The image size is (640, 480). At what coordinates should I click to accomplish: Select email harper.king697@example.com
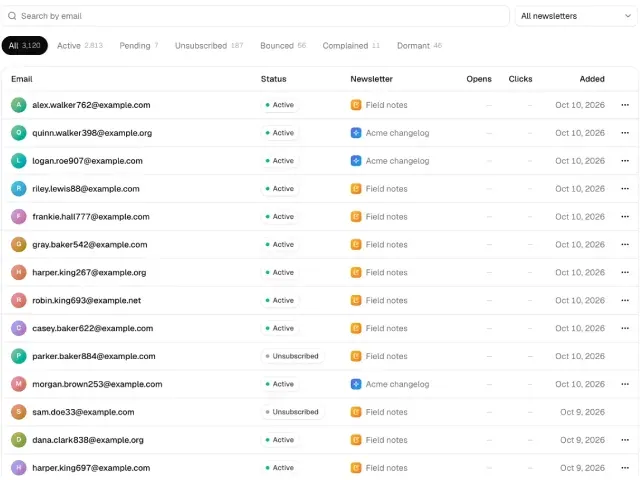point(91,468)
